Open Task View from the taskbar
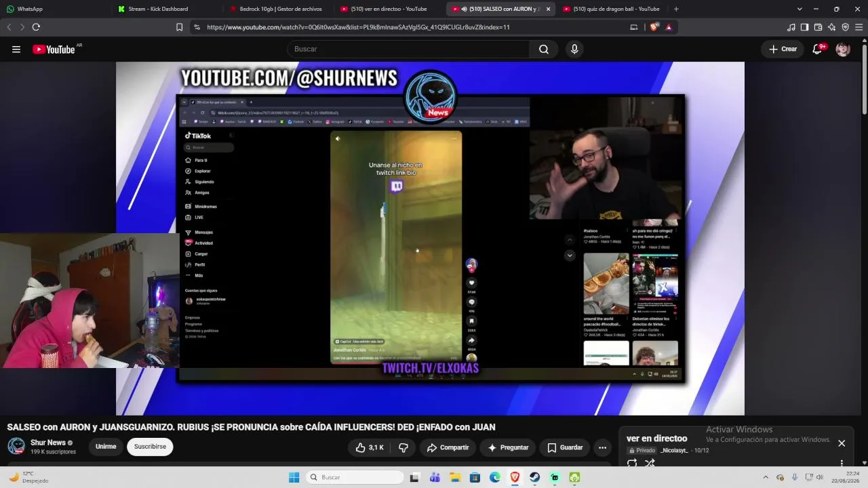This screenshot has width=868, height=488. (414, 477)
